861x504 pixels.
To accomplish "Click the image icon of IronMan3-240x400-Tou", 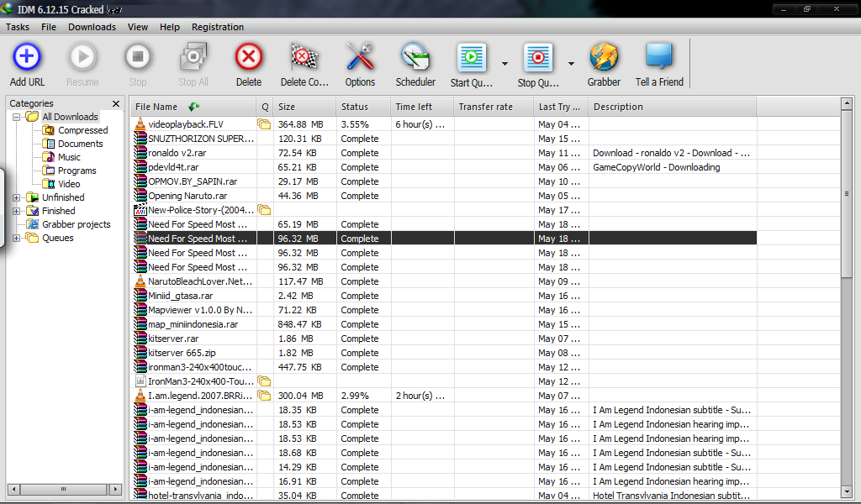I will click(x=140, y=381).
